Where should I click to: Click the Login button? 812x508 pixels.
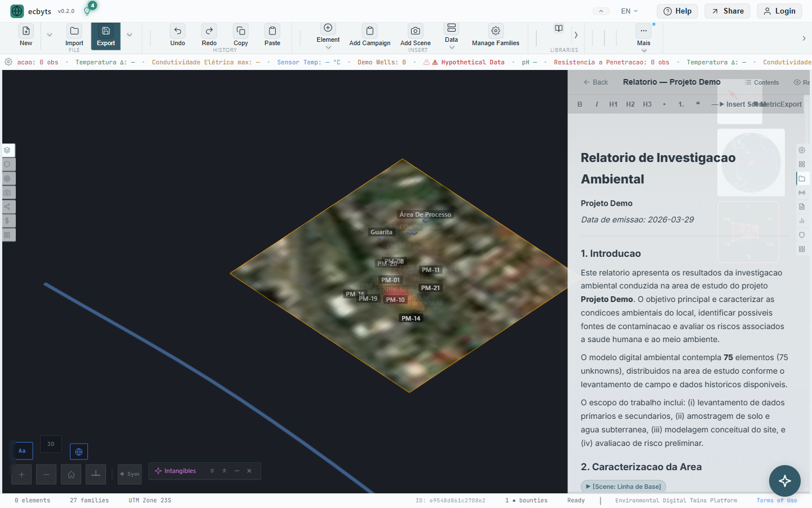click(779, 11)
